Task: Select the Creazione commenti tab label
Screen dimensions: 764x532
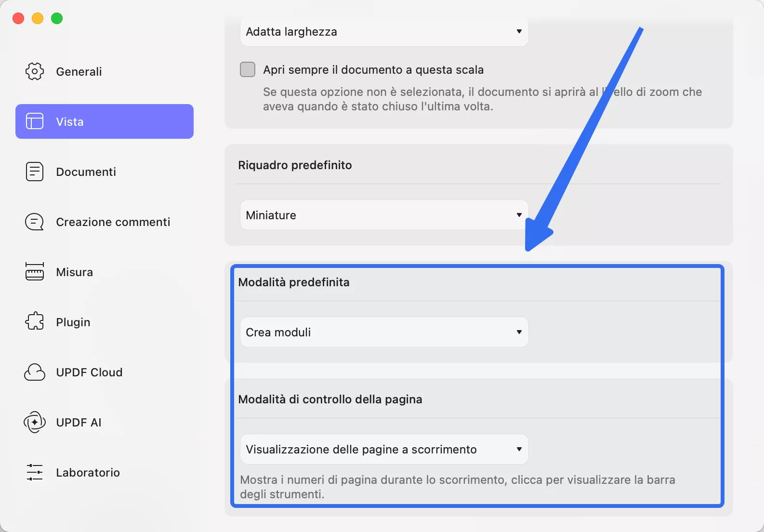Action: tap(113, 222)
